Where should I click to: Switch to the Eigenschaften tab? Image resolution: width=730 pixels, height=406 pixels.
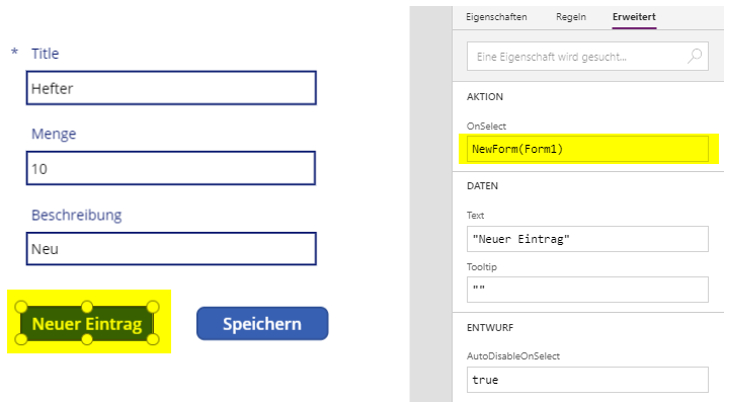coord(497,17)
